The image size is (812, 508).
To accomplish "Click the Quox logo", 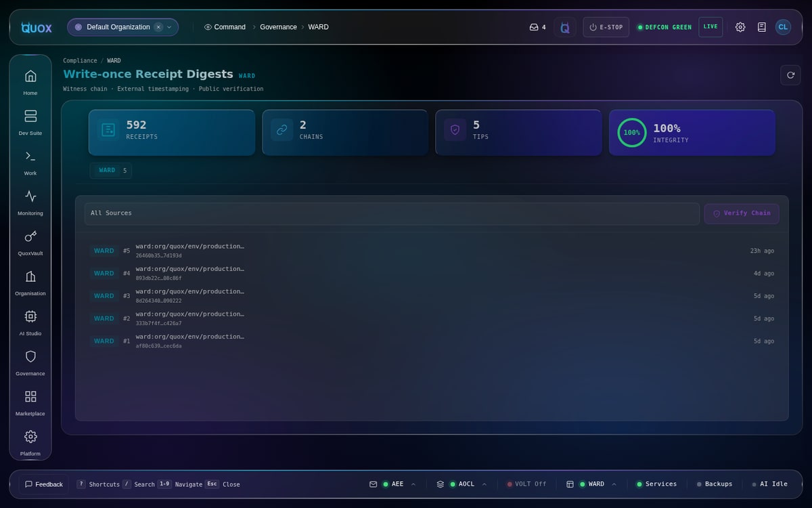I will point(37,27).
